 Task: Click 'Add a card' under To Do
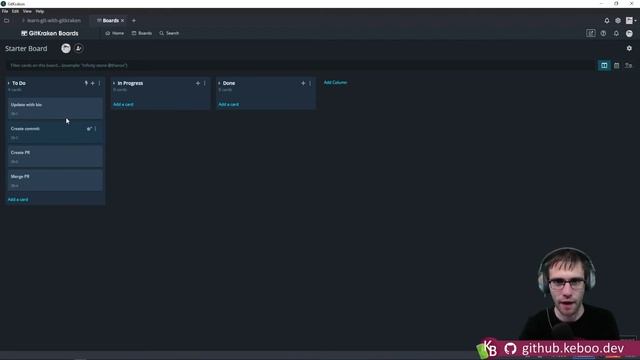click(18, 200)
